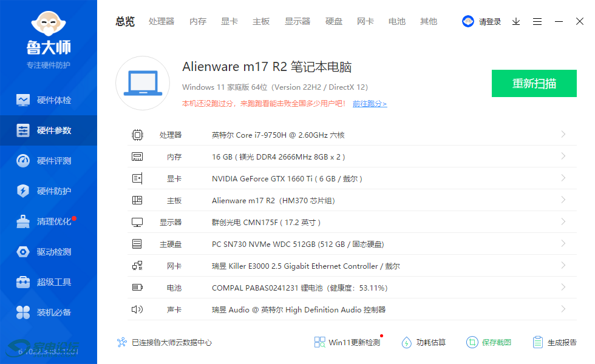Expand the 主硬盘 row chevron
The width and height of the screenshot is (595, 364).
[x=563, y=243]
